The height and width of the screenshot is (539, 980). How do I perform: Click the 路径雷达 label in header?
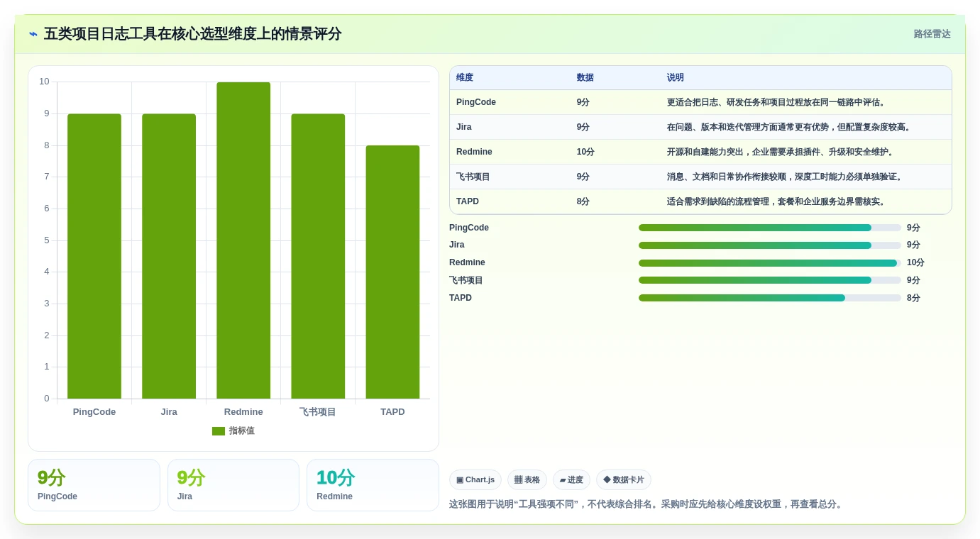tap(932, 34)
